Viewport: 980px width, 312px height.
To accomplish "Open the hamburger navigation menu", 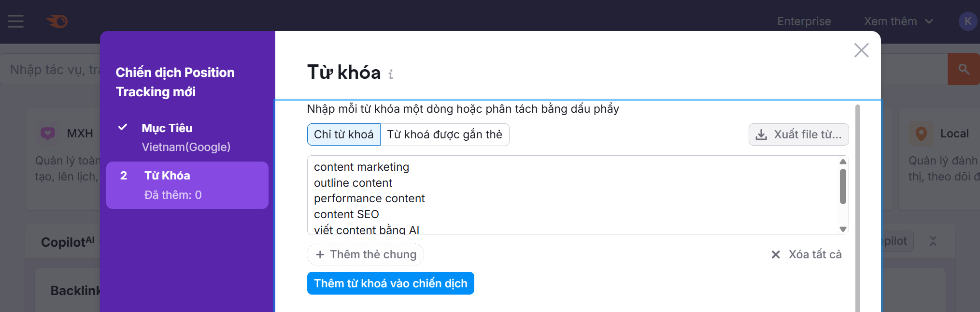I will (x=15, y=21).
